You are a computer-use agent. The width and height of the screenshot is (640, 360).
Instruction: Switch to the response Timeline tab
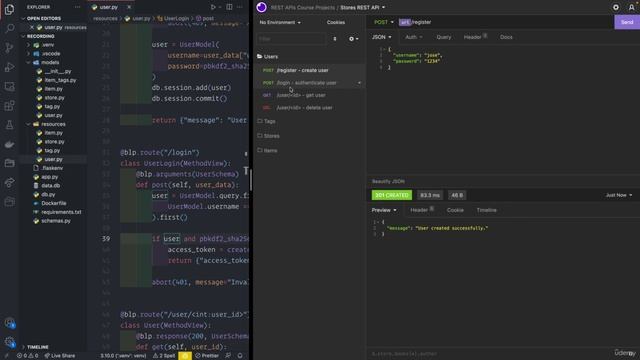point(487,210)
